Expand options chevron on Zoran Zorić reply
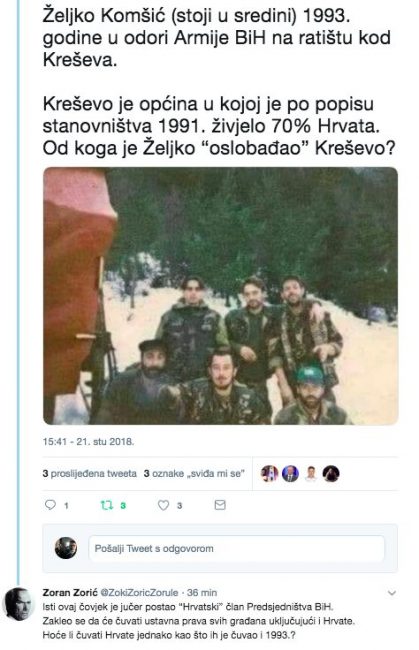The height and width of the screenshot is (650, 419). [392, 593]
